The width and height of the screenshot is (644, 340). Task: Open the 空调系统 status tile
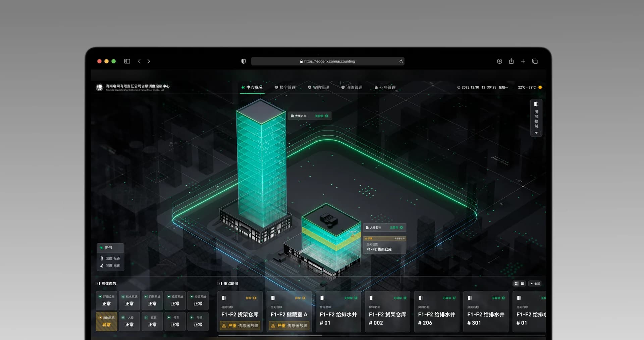pos(198,300)
